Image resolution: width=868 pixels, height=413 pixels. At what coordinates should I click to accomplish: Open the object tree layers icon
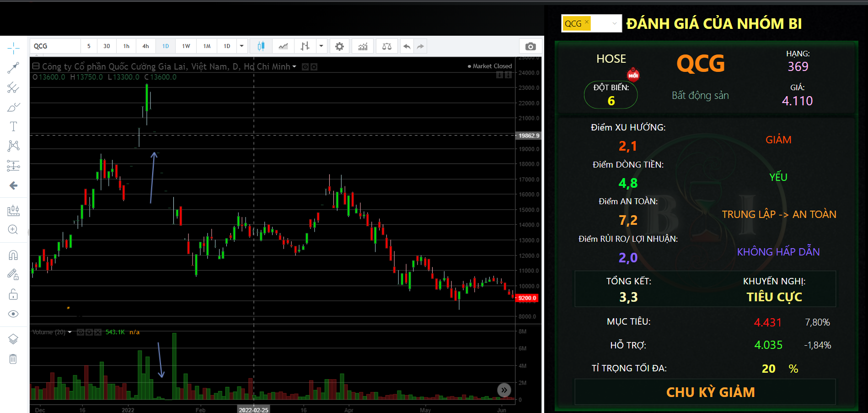tap(13, 339)
